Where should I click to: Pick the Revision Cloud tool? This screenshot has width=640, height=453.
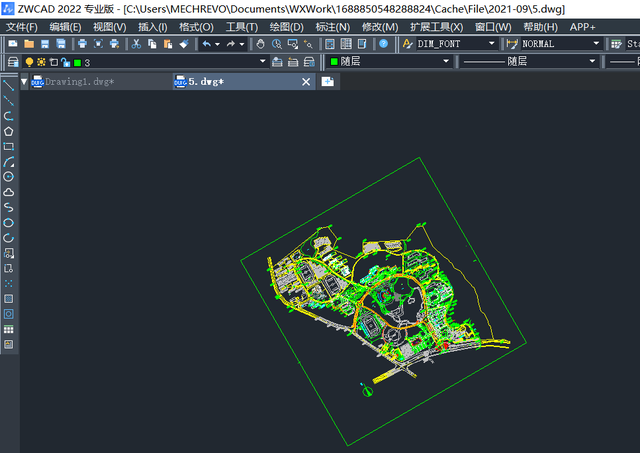pyautogui.click(x=9, y=192)
